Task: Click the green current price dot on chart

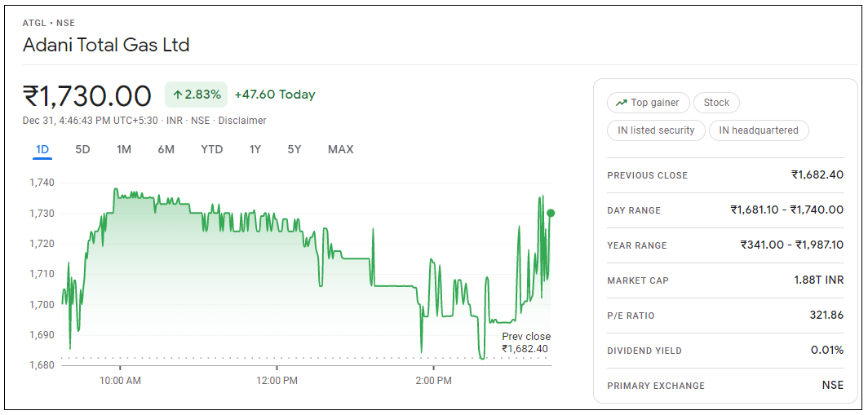Action: [x=550, y=213]
